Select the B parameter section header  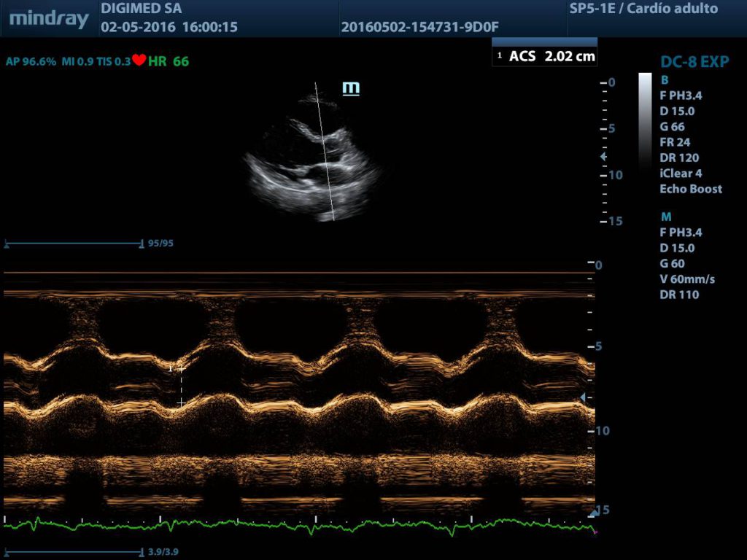(x=664, y=79)
